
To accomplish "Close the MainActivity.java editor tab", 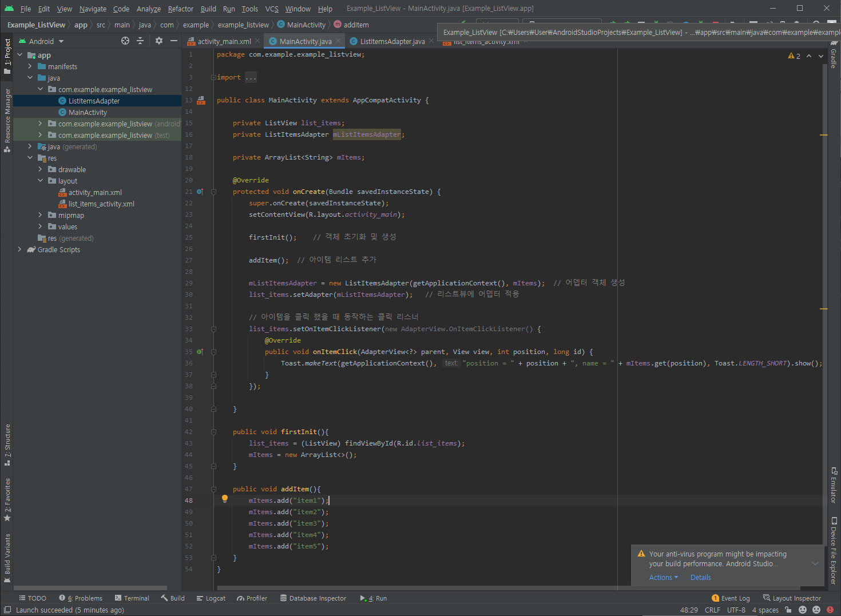I will pos(339,41).
